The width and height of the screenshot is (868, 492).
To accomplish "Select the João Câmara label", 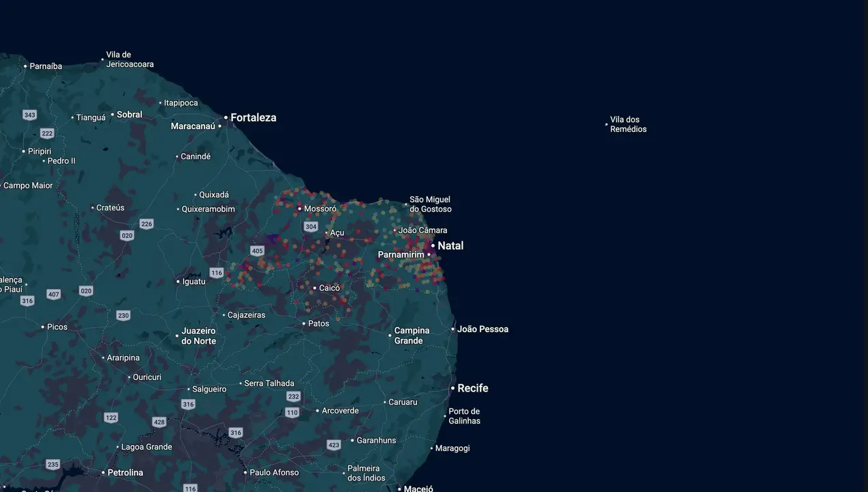I will pos(423,230).
